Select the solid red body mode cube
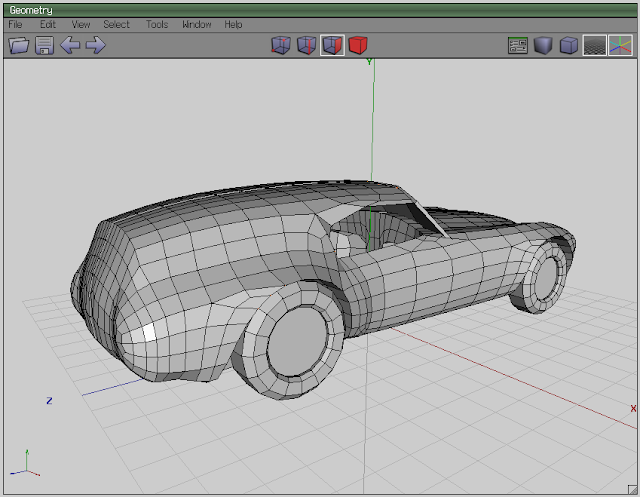This screenshot has height=497, width=640. (358, 45)
